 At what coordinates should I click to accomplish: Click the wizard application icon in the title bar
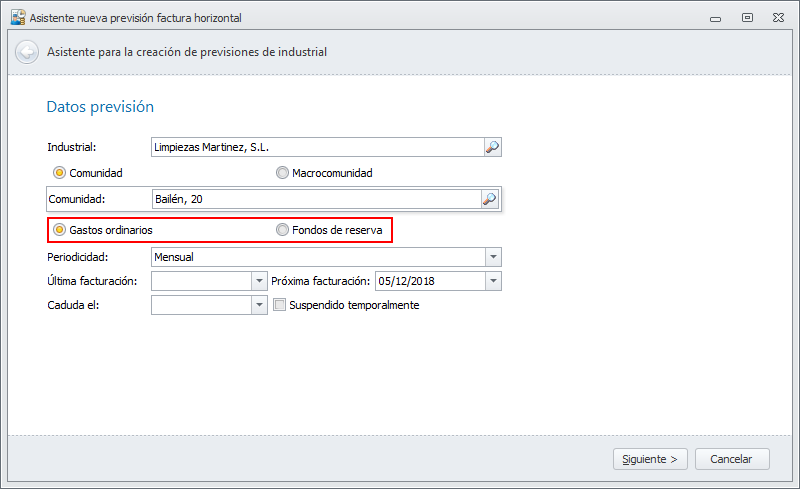[x=18, y=17]
